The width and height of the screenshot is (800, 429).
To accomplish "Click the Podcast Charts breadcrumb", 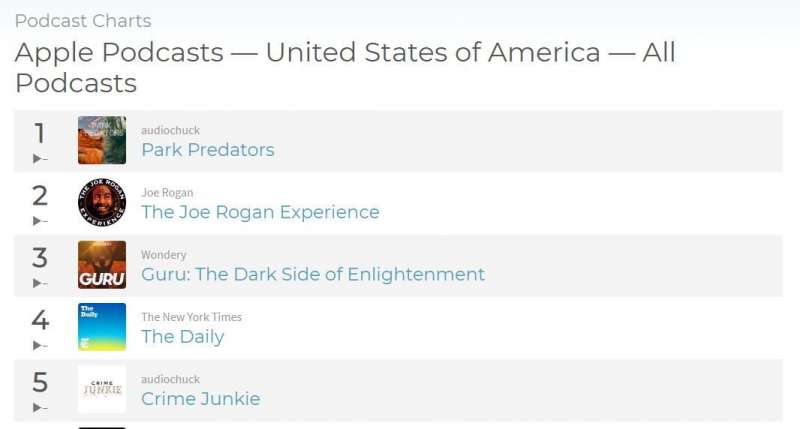I will point(83,21).
